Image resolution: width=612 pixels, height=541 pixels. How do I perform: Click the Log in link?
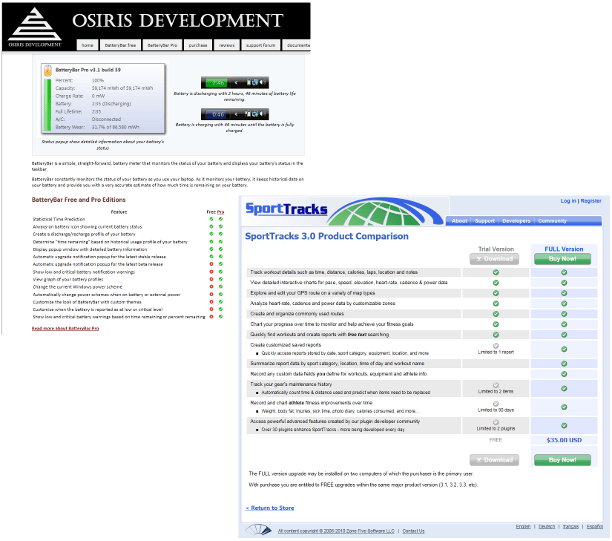[x=568, y=201]
